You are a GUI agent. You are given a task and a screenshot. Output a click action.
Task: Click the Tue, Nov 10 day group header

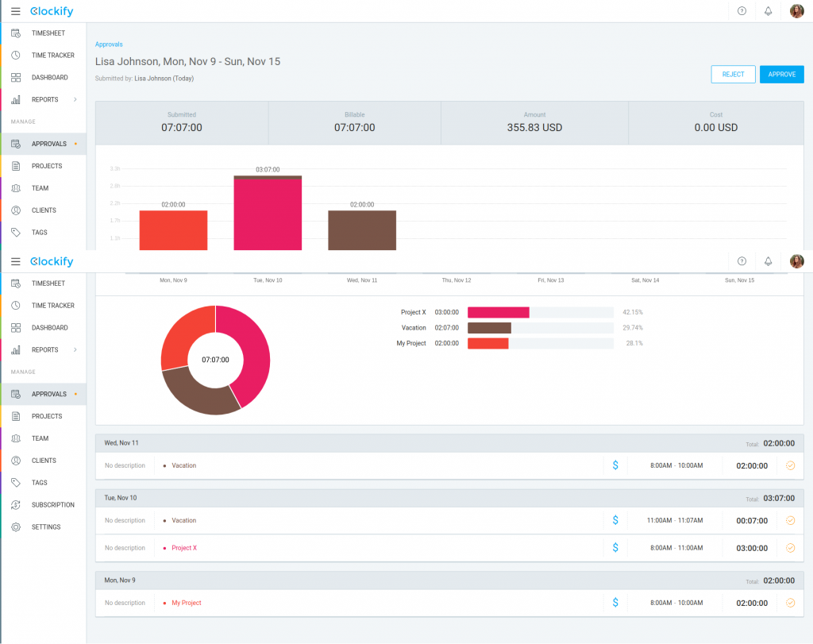(449, 498)
